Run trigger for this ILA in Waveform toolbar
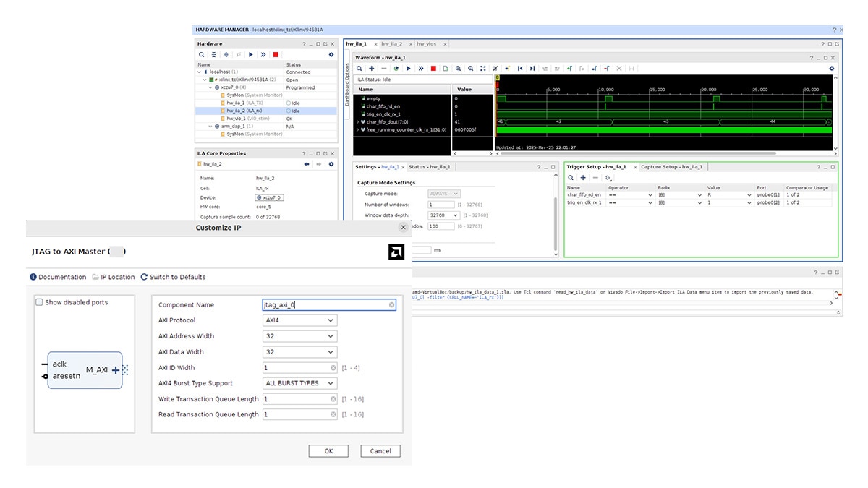868x488 pixels. point(409,69)
